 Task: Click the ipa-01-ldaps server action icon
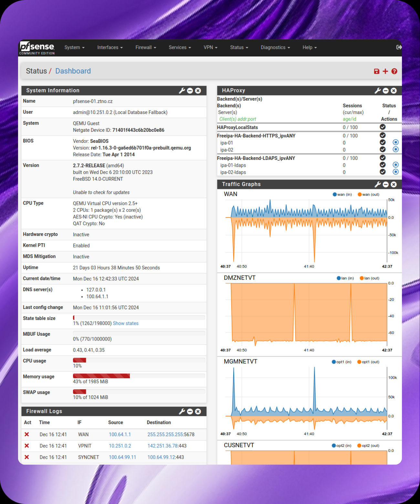click(x=395, y=165)
